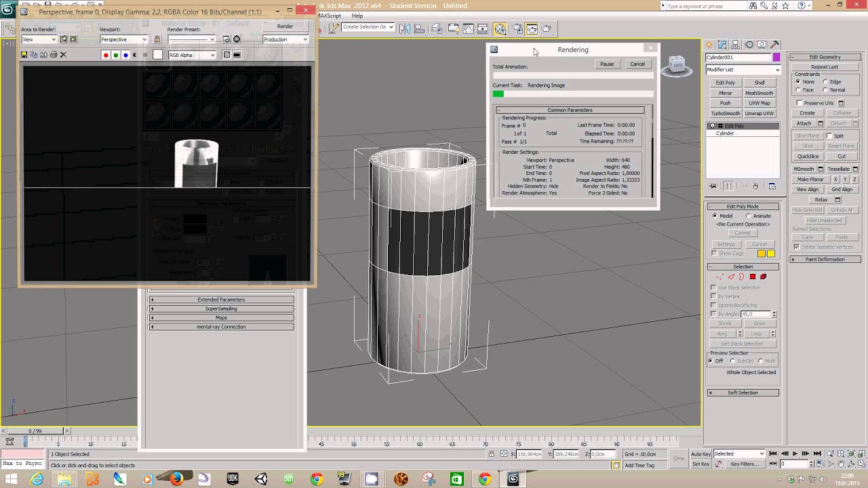Open the Motion command panel tab
868x488 pixels.
pyautogui.click(x=749, y=45)
